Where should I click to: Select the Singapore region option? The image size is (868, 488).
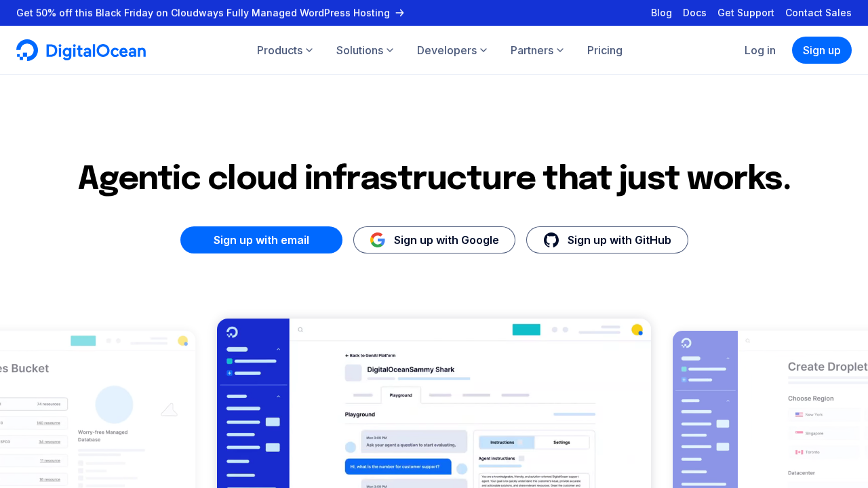coord(814,432)
